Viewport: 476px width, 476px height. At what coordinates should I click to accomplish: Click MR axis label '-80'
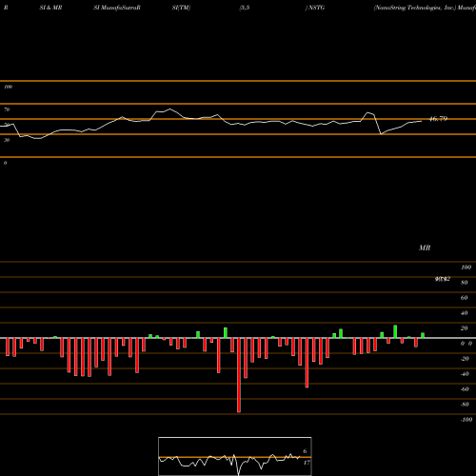(465, 405)
